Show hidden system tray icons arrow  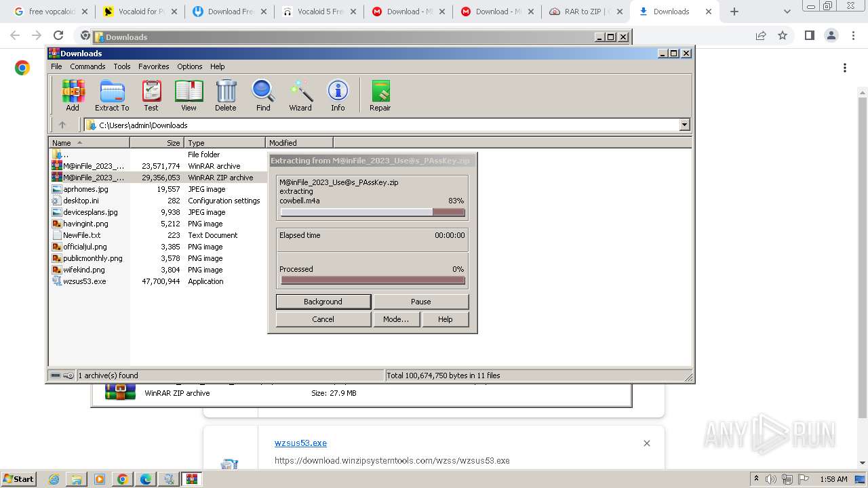(x=757, y=479)
